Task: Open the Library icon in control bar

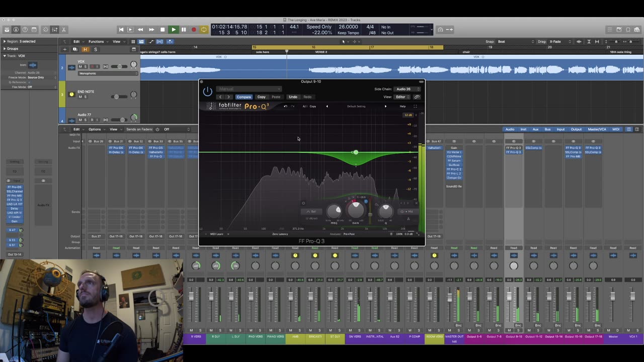Action: click(x=7, y=30)
